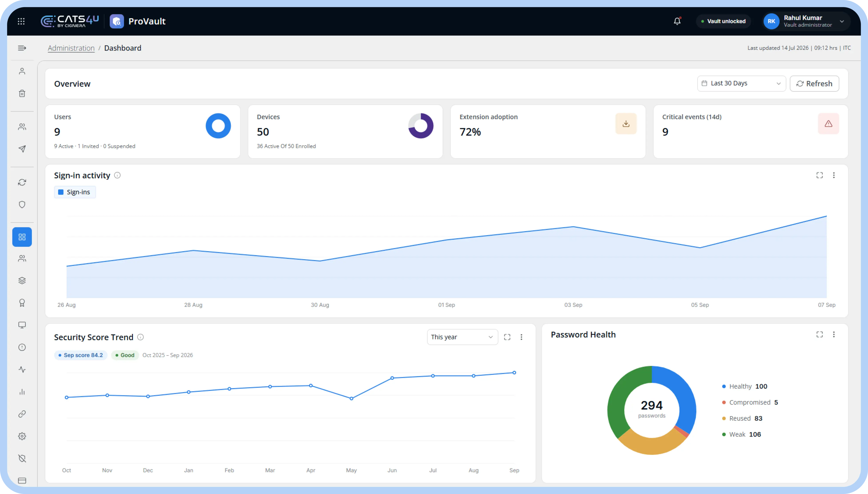Expand the sidebar menu toggle icon
Image resolution: width=868 pixels, height=494 pixels.
22,48
